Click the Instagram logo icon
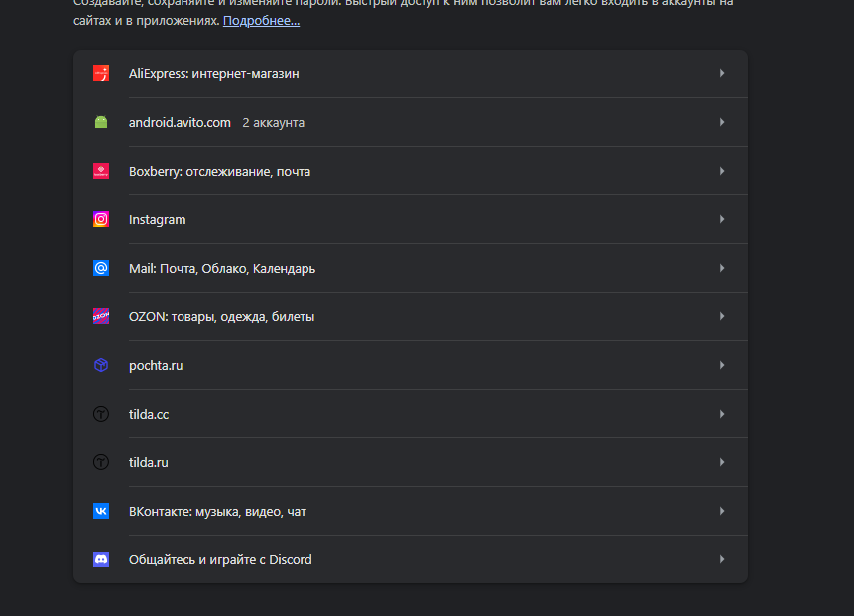Screen dimensions: 854x616 [101, 219]
